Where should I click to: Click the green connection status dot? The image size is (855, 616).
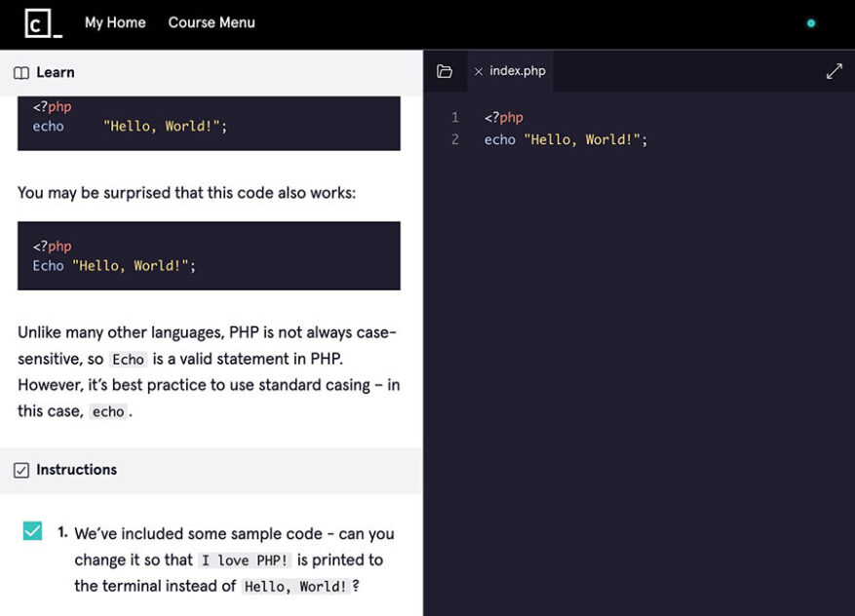(x=810, y=22)
